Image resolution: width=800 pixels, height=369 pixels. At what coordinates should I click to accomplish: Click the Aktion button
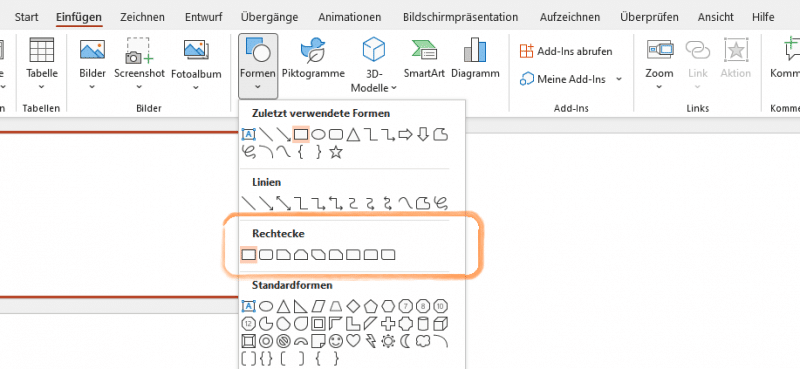pos(735,59)
